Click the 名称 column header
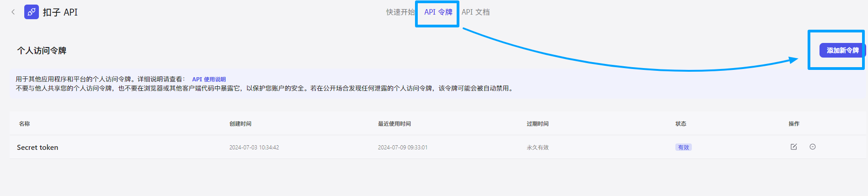 pos(24,123)
